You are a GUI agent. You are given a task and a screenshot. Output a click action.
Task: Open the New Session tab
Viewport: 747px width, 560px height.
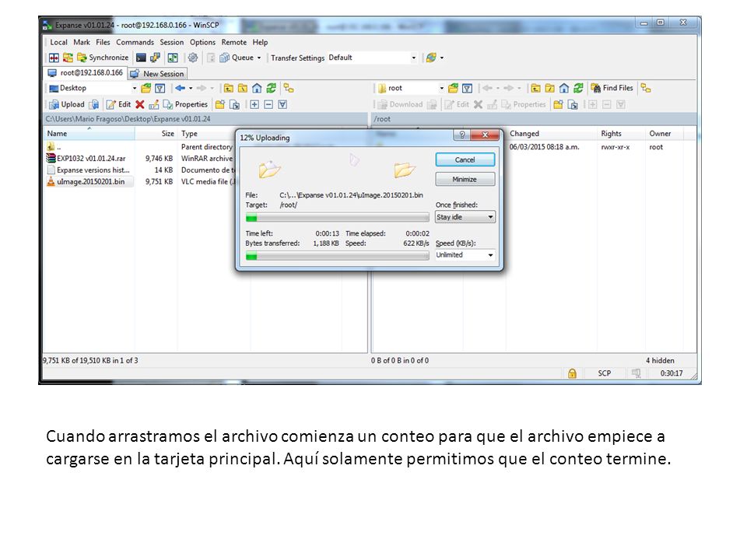pos(157,74)
